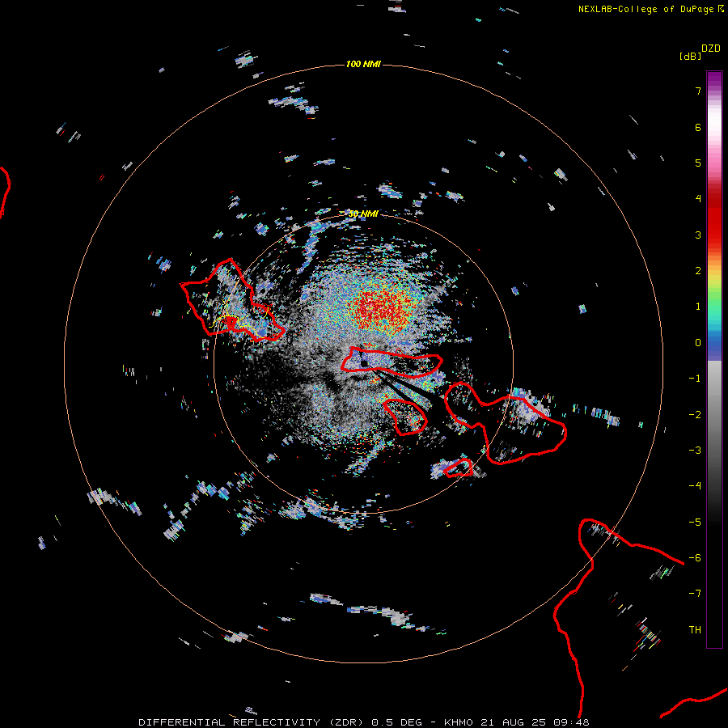Click the ZDR color scale bar

(x=714, y=359)
